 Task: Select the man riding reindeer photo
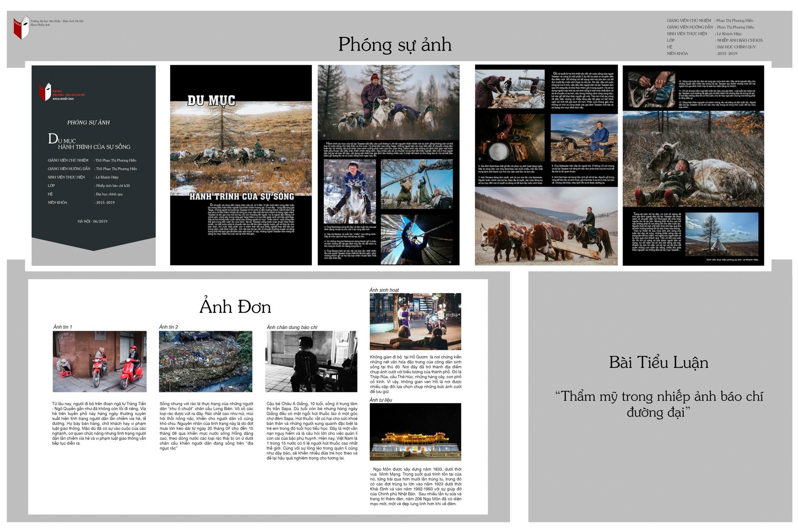388,102
